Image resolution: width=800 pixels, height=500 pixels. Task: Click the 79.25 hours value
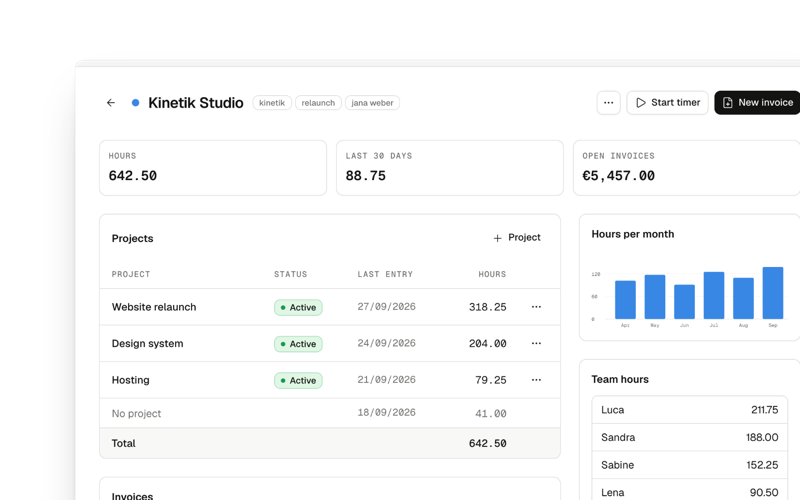[490, 380]
